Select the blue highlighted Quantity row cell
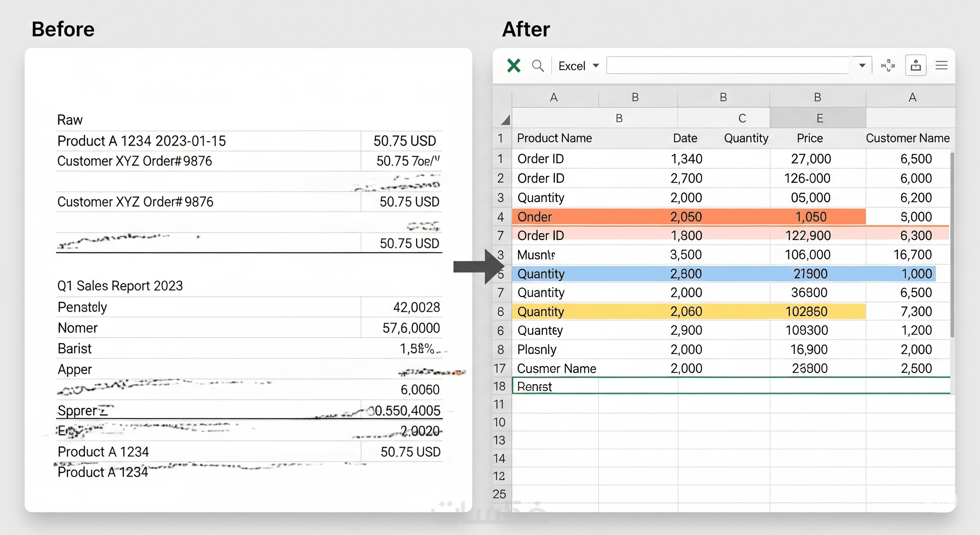The image size is (980, 535). pyautogui.click(x=540, y=274)
